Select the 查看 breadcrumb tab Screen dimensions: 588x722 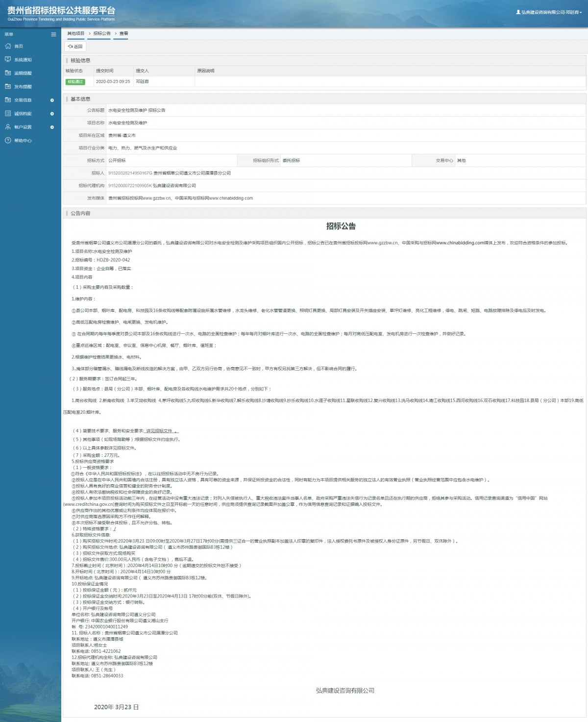(x=123, y=33)
